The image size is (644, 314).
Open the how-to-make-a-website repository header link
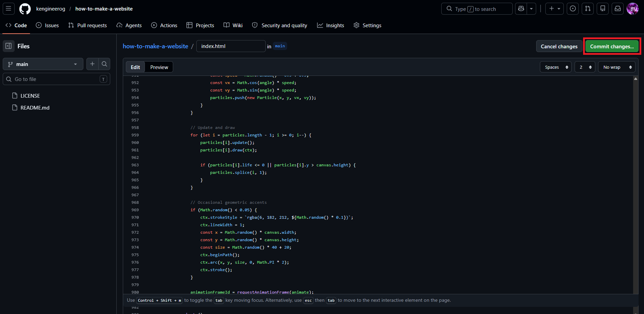click(104, 9)
